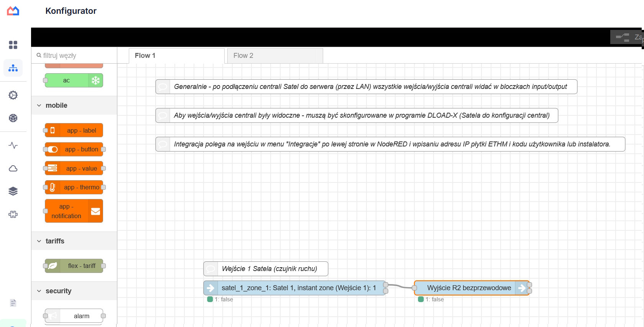Select the comment about DLOAD-X configuration
The height and width of the screenshot is (327, 644).
pos(356,115)
